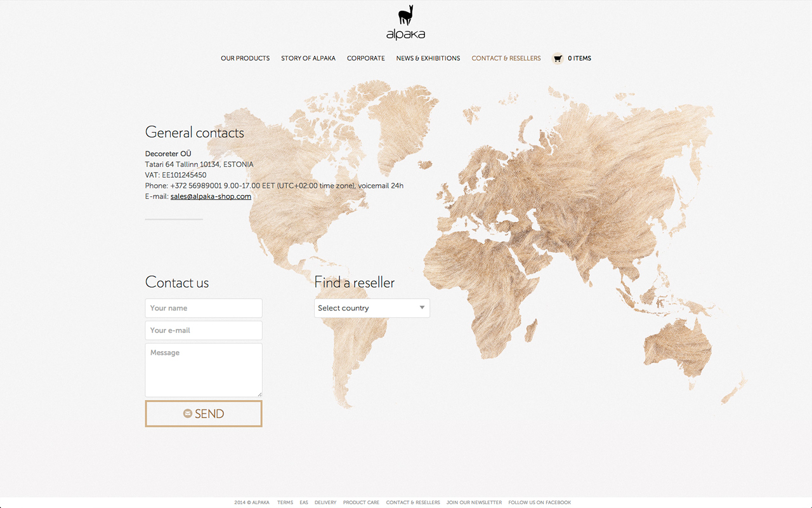Click into the Your e-mail field
The width and height of the screenshot is (812, 508).
[x=204, y=330]
